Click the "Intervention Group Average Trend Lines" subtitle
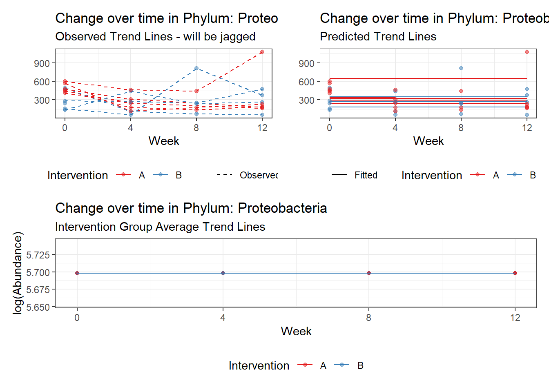 point(160,227)
